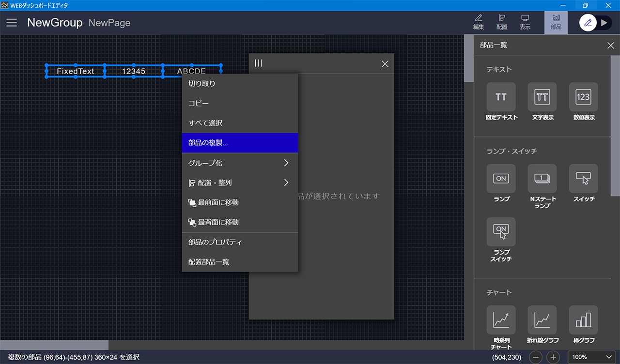
Task: Expand the 配置・整列 submenu
Action: (x=240, y=183)
